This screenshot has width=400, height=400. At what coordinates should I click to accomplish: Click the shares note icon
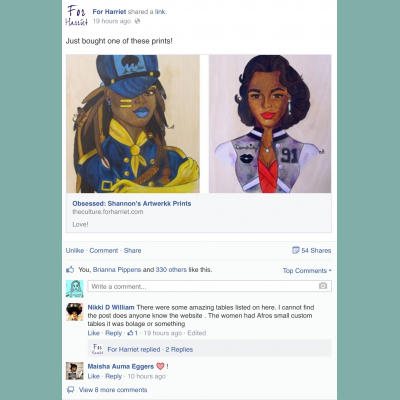point(295,250)
